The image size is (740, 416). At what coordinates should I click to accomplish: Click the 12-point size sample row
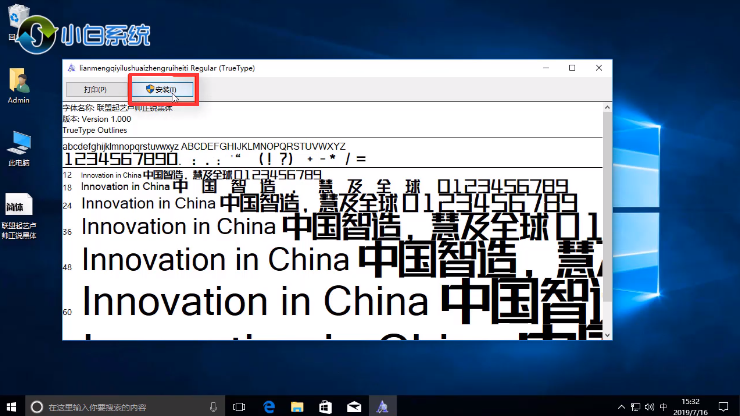tap(192, 175)
